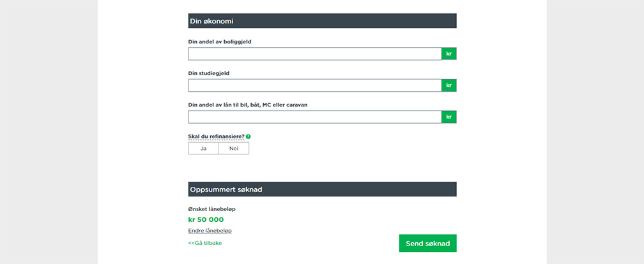Click the Ønsket lånebeløp label

tap(211, 209)
